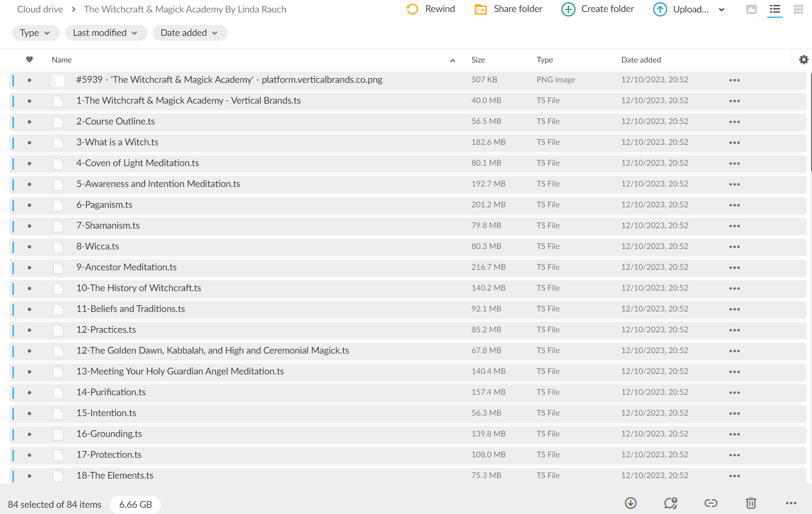Toggle the Name sort direction arrow
The image size is (812, 514).
pyautogui.click(x=453, y=60)
